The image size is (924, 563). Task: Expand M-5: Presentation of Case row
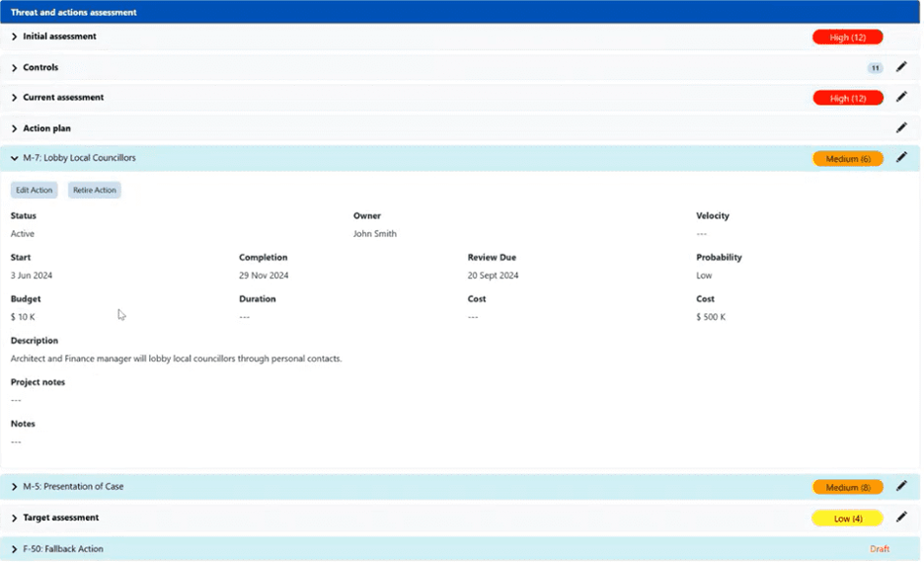pyautogui.click(x=15, y=487)
